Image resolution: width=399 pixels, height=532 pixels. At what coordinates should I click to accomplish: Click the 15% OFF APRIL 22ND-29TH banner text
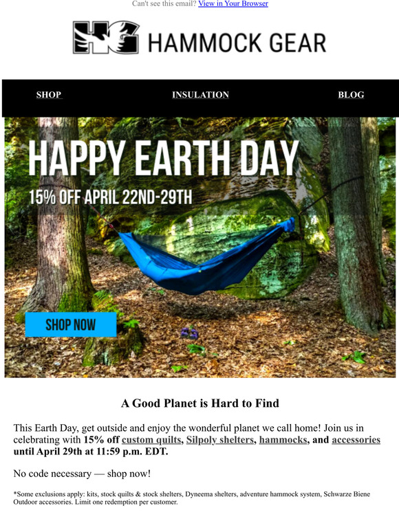click(x=110, y=197)
